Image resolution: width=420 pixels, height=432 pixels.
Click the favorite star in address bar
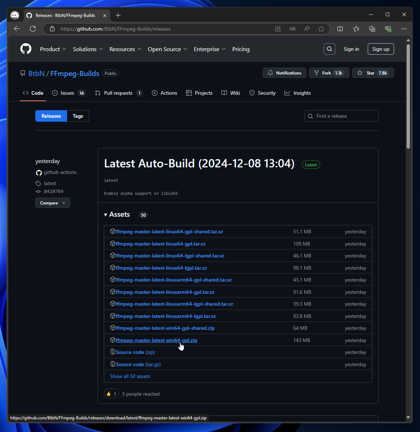point(321,29)
